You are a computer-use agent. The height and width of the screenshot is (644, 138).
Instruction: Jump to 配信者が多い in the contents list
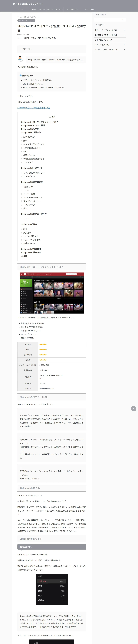point(29,137)
